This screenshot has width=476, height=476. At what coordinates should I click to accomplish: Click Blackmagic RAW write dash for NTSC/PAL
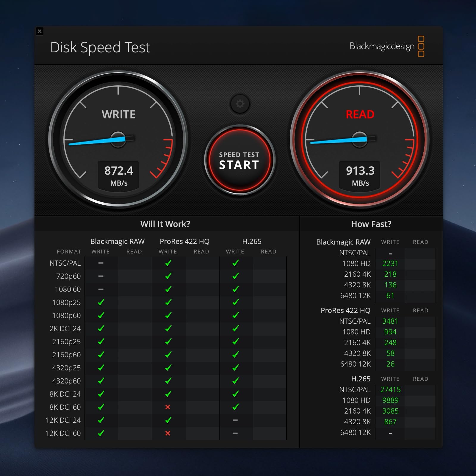[101, 263]
